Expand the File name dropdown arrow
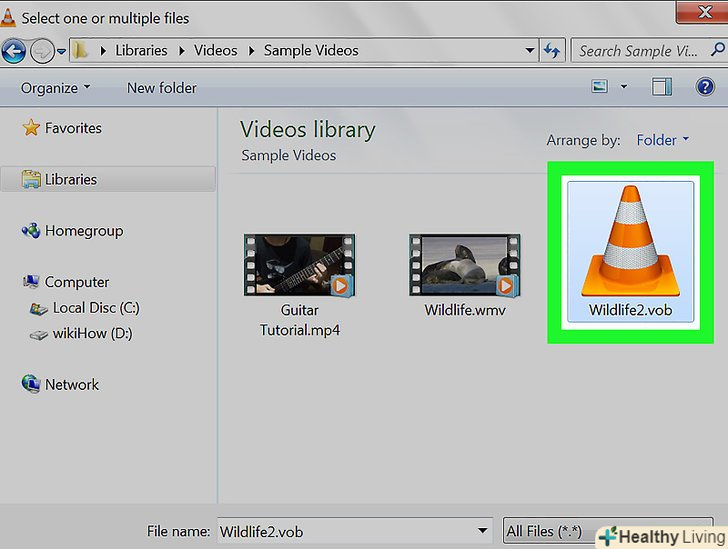 (483, 532)
